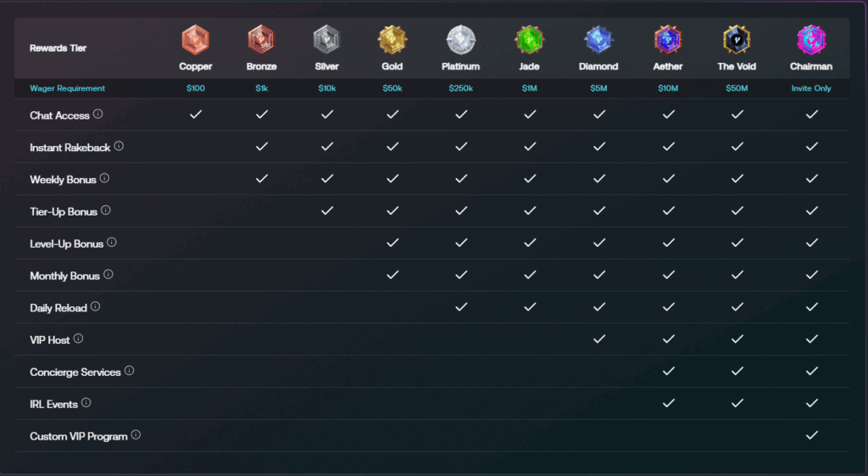Viewport: 868px width, 476px height.
Task: Show info tooltip for Daily Reload
Action: (x=95, y=306)
